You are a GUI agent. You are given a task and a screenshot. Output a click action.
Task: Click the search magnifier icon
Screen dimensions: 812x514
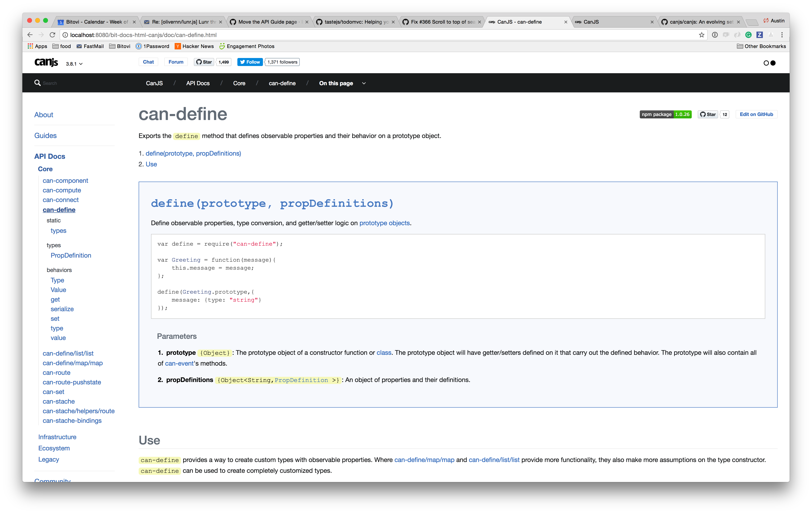(37, 83)
